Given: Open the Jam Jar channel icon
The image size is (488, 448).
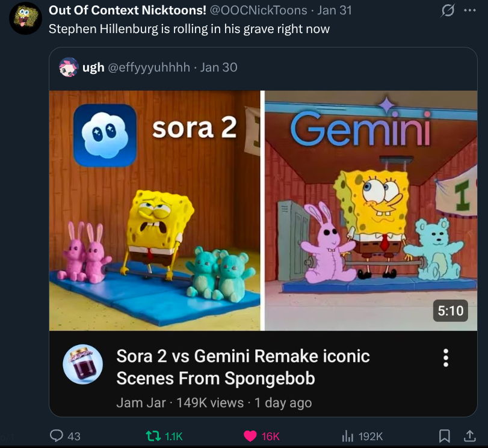Looking at the screenshot, I should 83,364.
